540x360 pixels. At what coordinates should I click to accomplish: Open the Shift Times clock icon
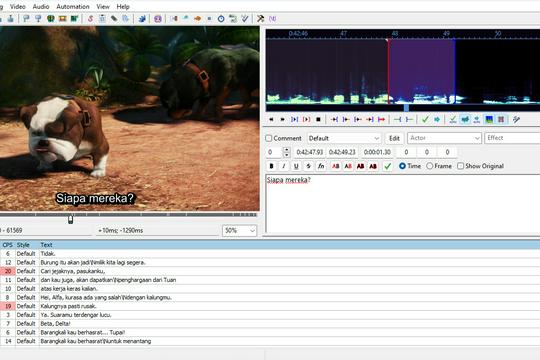click(x=221, y=19)
